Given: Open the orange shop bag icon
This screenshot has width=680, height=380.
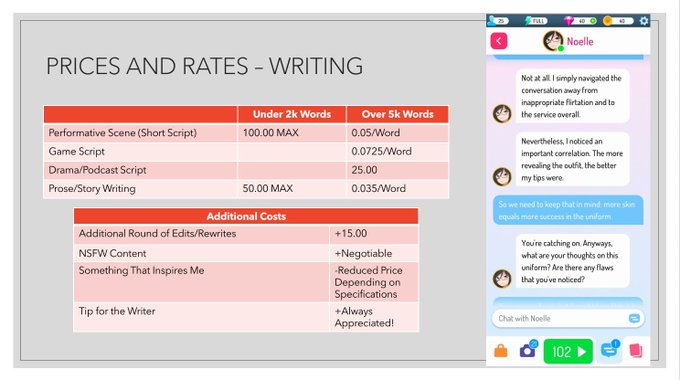Looking at the screenshot, I should 501,351.
